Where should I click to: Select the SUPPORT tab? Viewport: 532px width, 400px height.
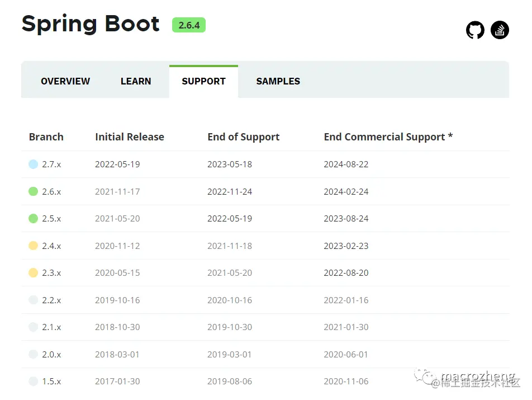(203, 81)
